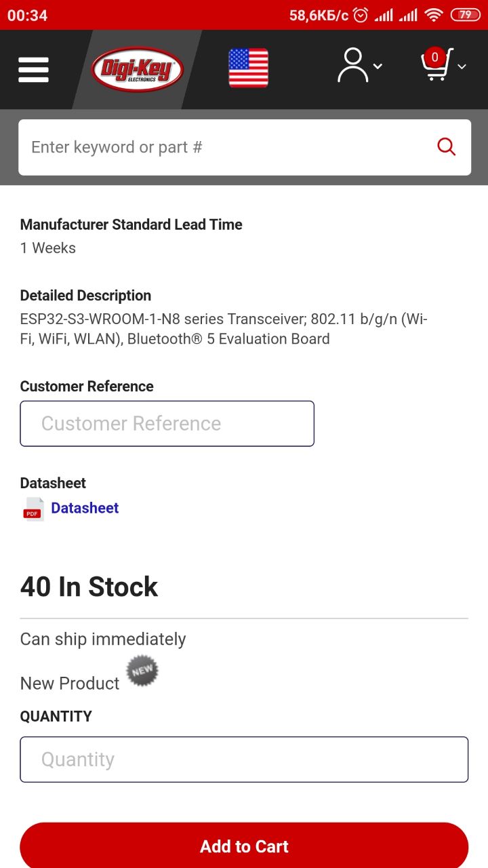The height and width of the screenshot is (868, 488).
Task: Click the Quantity input field
Action: tap(244, 759)
